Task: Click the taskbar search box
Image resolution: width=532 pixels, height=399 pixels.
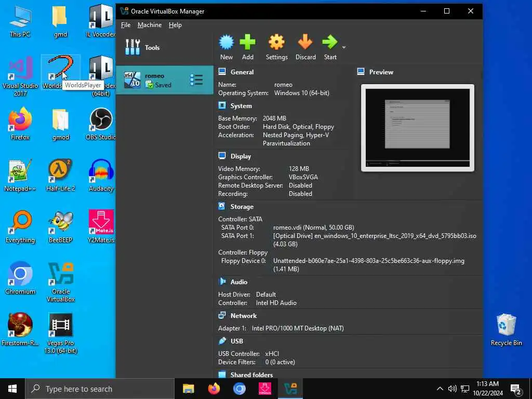Action: click(100, 389)
